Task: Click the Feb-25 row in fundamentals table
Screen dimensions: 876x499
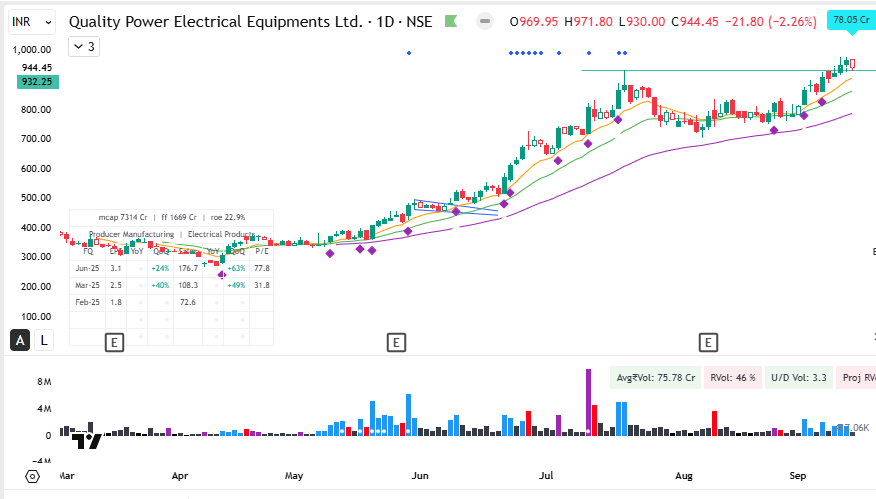Action: pyautogui.click(x=172, y=302)
